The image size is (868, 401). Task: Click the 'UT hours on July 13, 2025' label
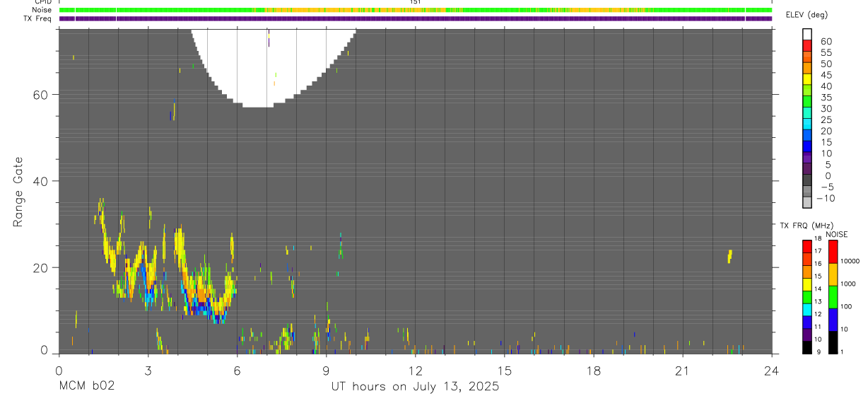(x=415, y=386)
